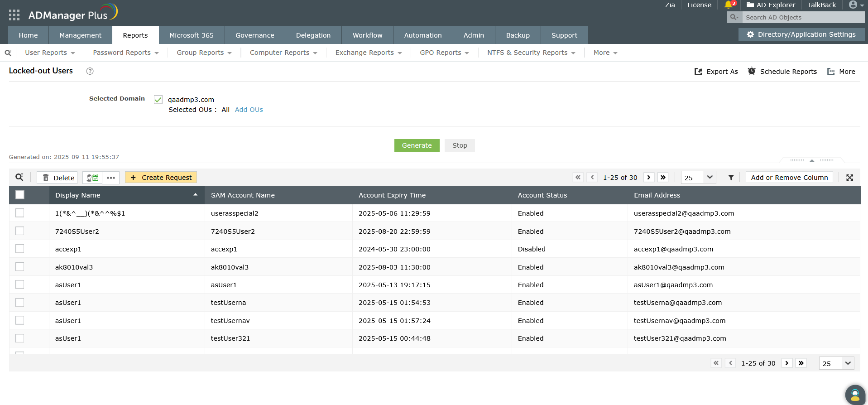Open AD Explorer
This screenshot has height=405, width=868.
[771, 5]
